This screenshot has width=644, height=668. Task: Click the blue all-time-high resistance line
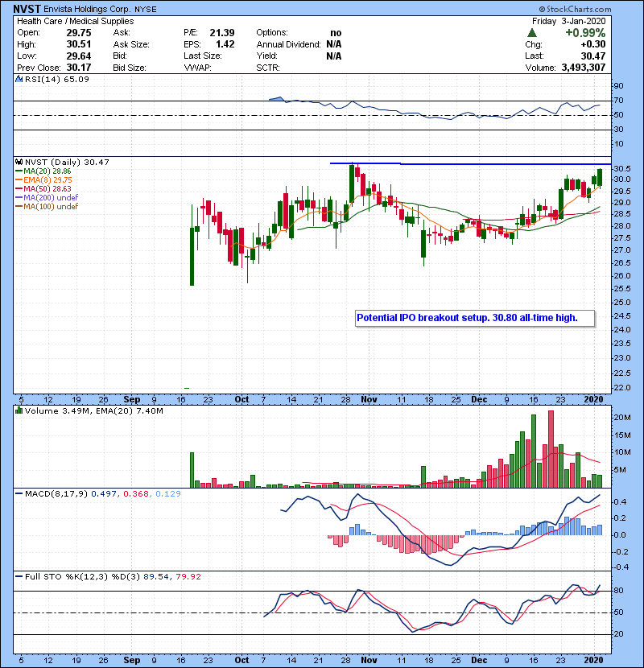[x=470, y=163]
